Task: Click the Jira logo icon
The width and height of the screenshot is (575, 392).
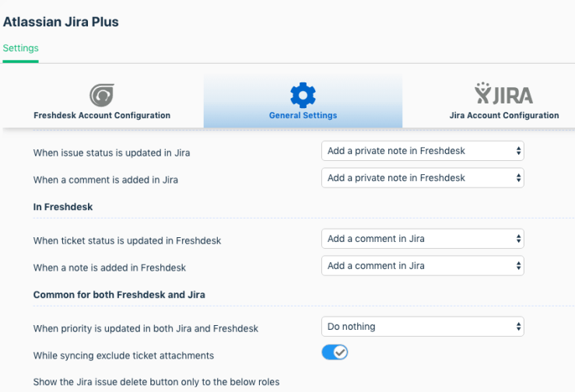Action: coord(503,94)
